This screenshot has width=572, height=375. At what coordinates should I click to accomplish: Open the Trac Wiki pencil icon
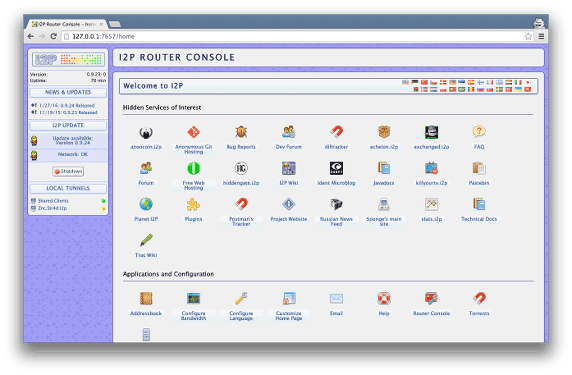click(x=146, y=240)
